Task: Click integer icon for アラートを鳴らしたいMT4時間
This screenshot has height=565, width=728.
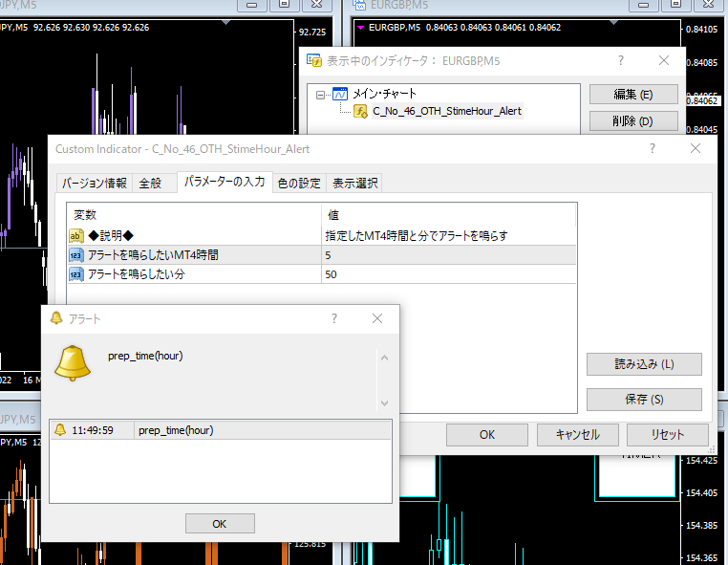Action: (x=76, y=255)
